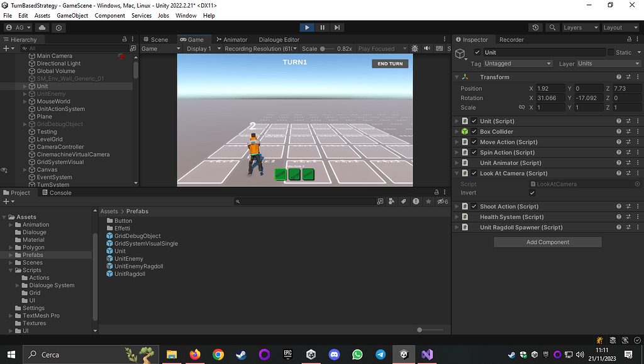Click the Add Component button

point(547,242)
